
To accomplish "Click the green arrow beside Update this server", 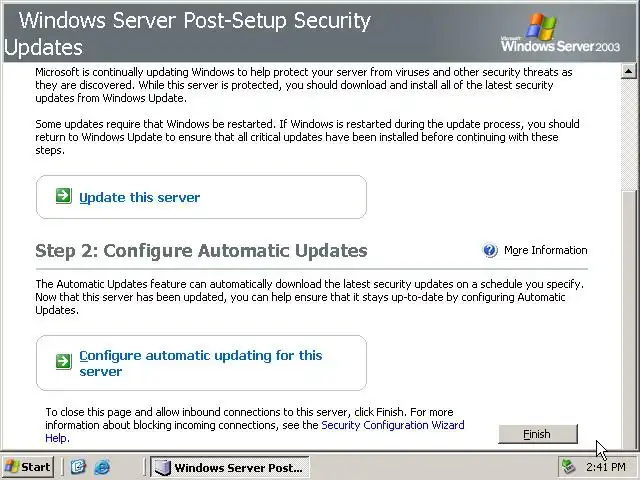I will [64, 196].
